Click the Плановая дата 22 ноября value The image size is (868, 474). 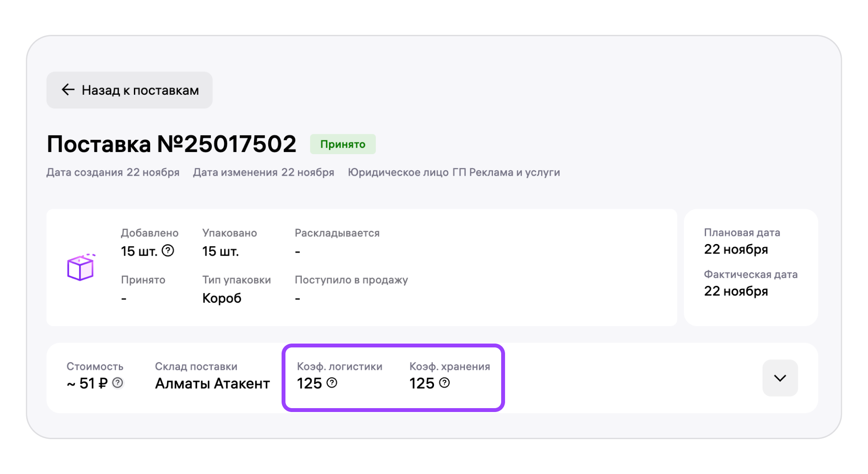coord(736,249)
